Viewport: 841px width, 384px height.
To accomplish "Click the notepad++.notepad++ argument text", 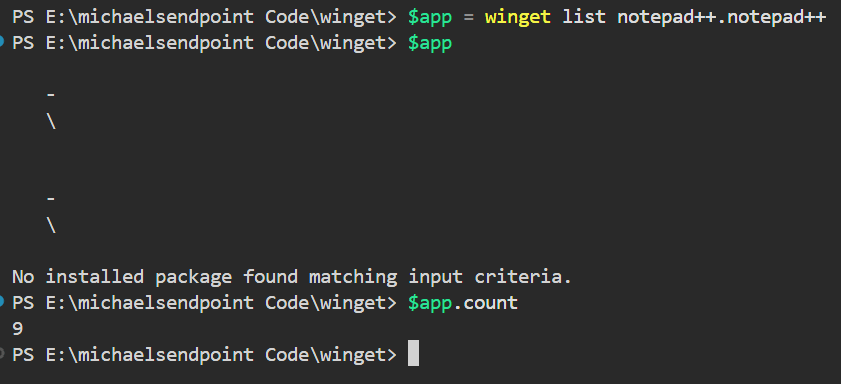I will [x=721, y=17].
